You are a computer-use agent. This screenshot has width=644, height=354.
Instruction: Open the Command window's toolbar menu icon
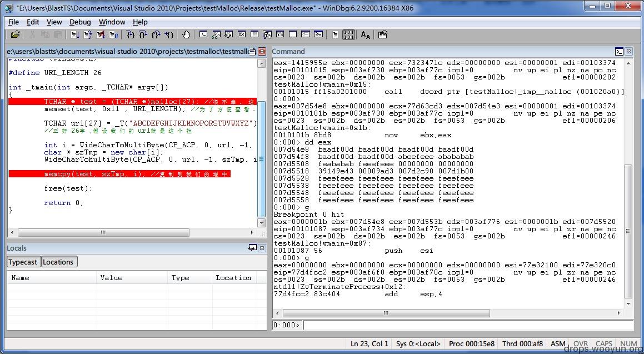[618, 51]
